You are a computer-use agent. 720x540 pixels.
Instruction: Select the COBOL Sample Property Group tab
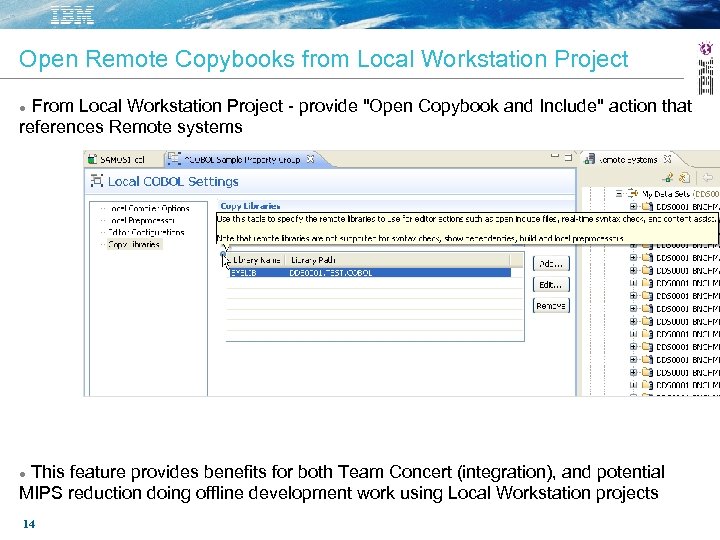[x=241, y=159]
